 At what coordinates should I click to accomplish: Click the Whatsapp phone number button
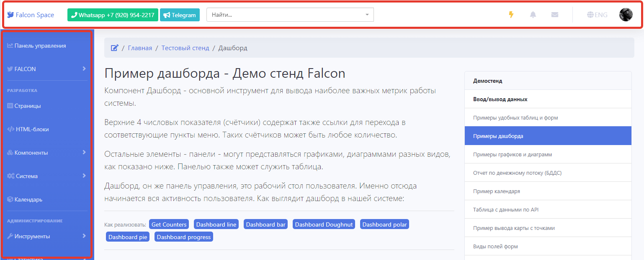(113, 15)
